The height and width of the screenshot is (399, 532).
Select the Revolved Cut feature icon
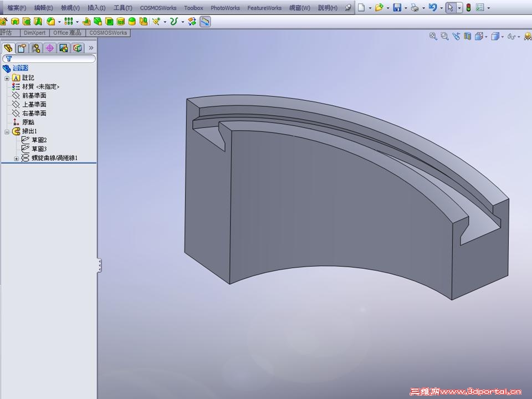15,22
